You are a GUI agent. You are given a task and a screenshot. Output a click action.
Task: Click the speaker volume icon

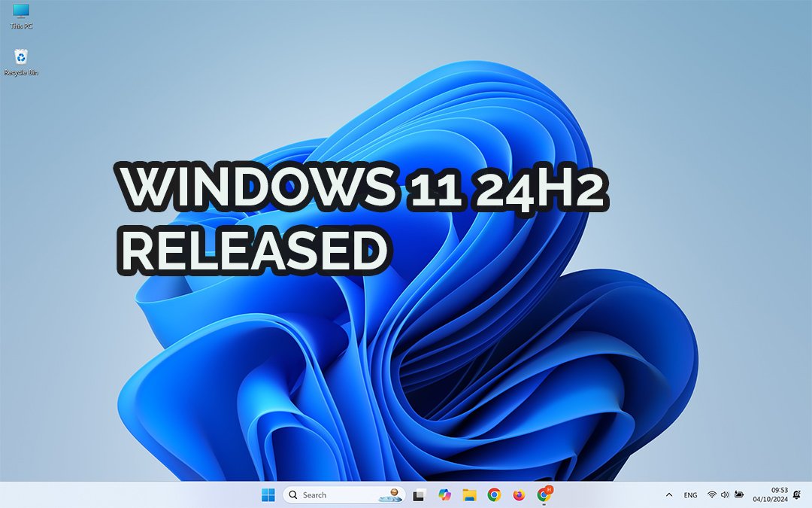click(x=725, y=495)
